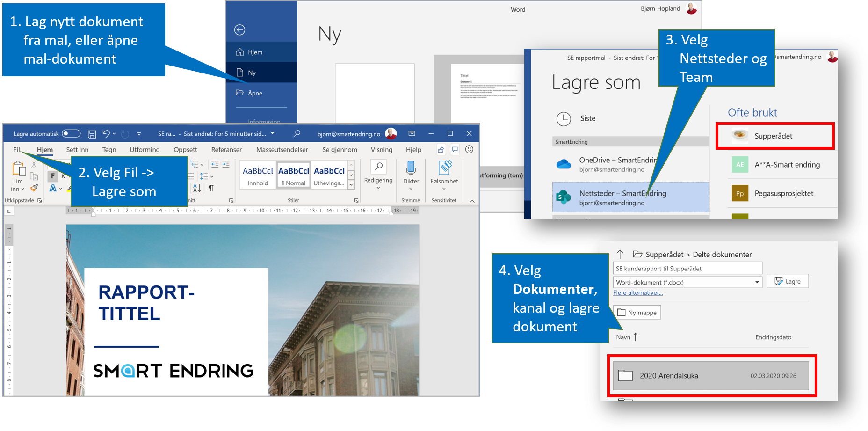Expand the styles gallery More arrow
868x431 pixels.
[351, 185]
